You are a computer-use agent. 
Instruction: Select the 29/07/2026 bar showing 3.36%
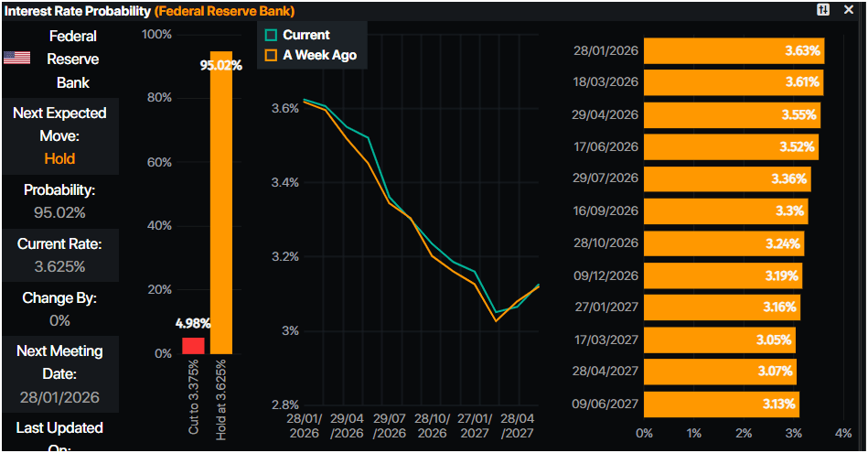pyautogui.click(x=726, y=179)
